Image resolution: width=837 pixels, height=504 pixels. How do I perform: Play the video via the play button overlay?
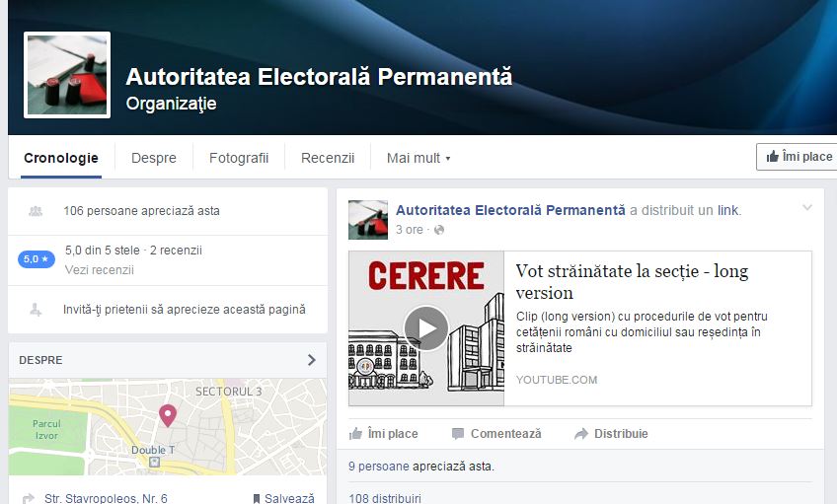(x=426, y=328)
